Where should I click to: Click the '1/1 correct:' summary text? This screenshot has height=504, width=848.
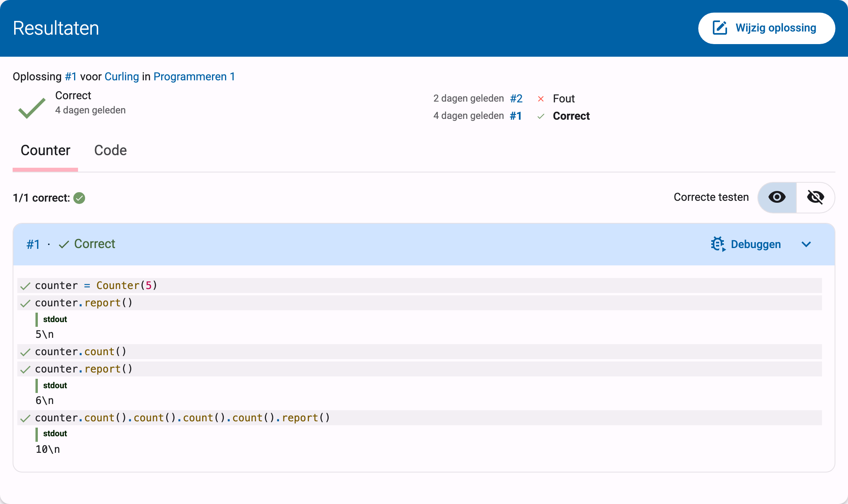(x=41, y=198)
